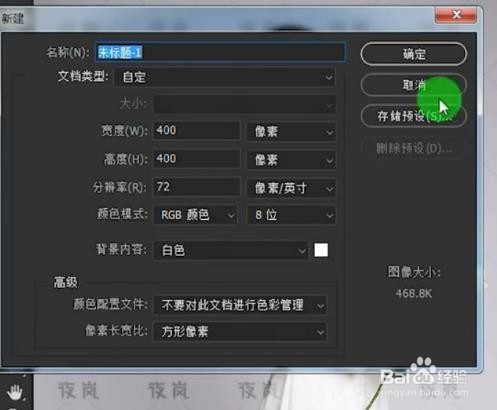Click the 高级 section label
Image resolution: width=497 pixels, height=410 pixels.
pyautogui.click(x=65, y=282)
